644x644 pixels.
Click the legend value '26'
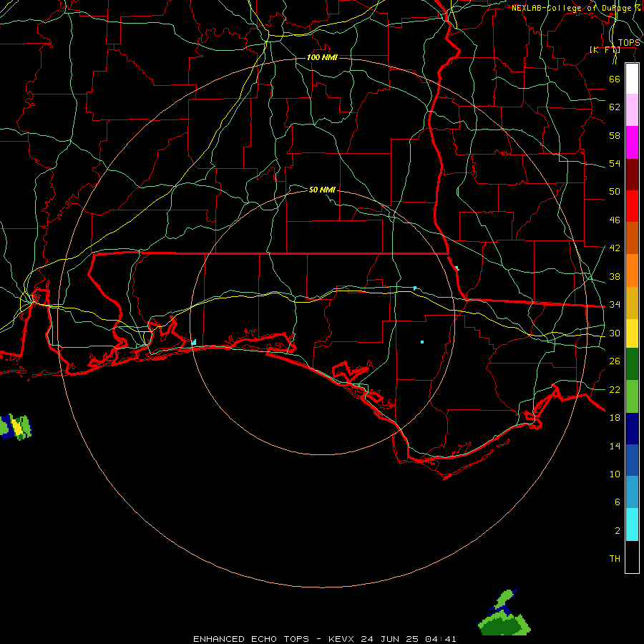pos(615,361)
